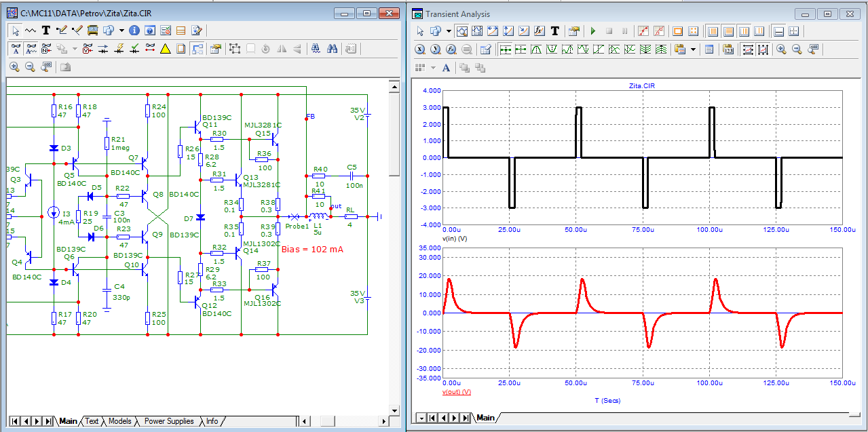Image resolution: width=868 pixels, height=432 pixels.
Task: Go to the Info page tab
Action: [x=212, y=421]
